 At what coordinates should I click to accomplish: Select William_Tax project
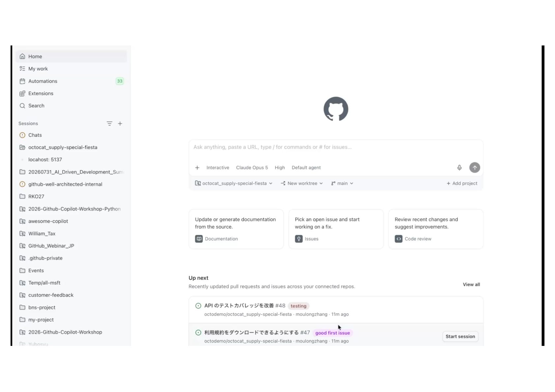[x=71, y=234]
